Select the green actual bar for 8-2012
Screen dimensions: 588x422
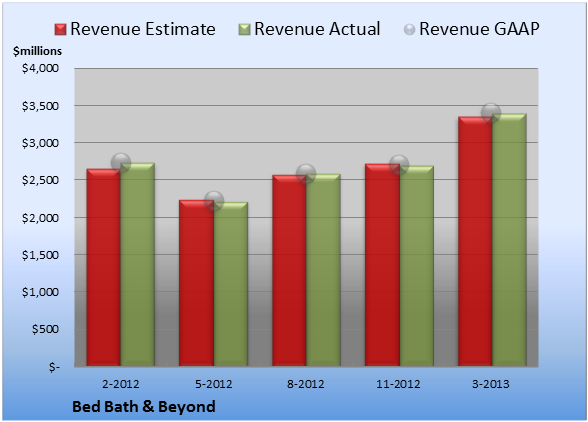[323, 270]
